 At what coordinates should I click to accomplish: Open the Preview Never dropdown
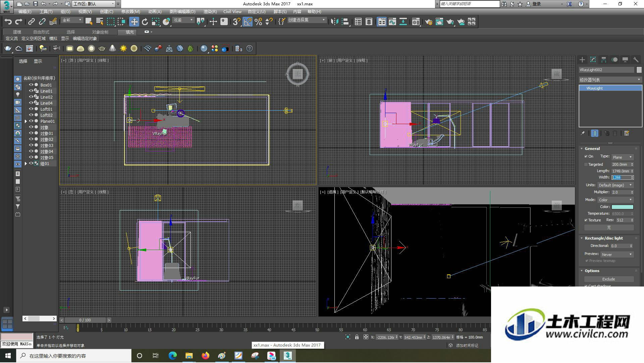pos(616,255)
